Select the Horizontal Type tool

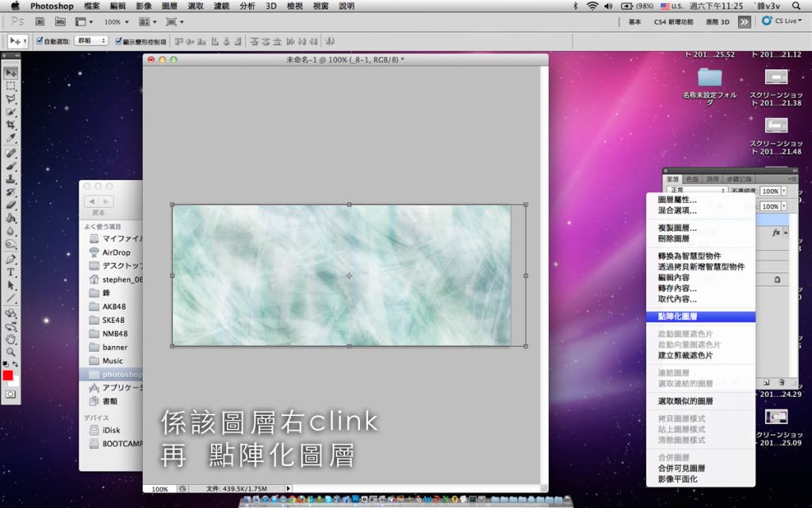click(x=11, y=272)
